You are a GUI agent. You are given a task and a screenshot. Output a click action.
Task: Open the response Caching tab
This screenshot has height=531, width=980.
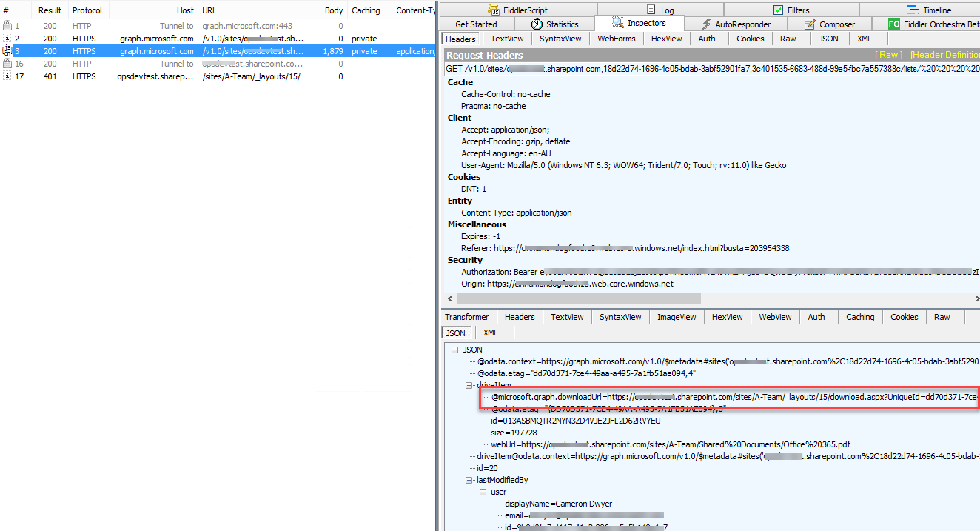tap(860, 317)
